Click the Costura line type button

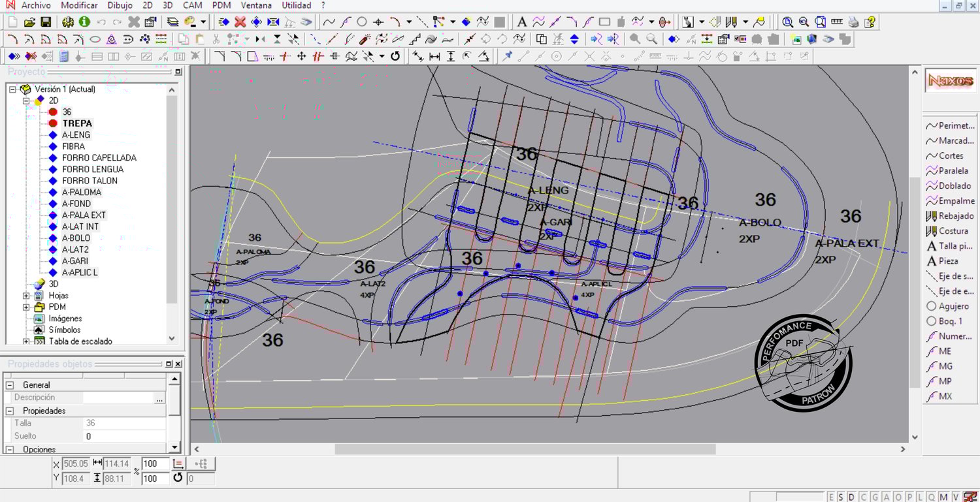tap(949, 231)
